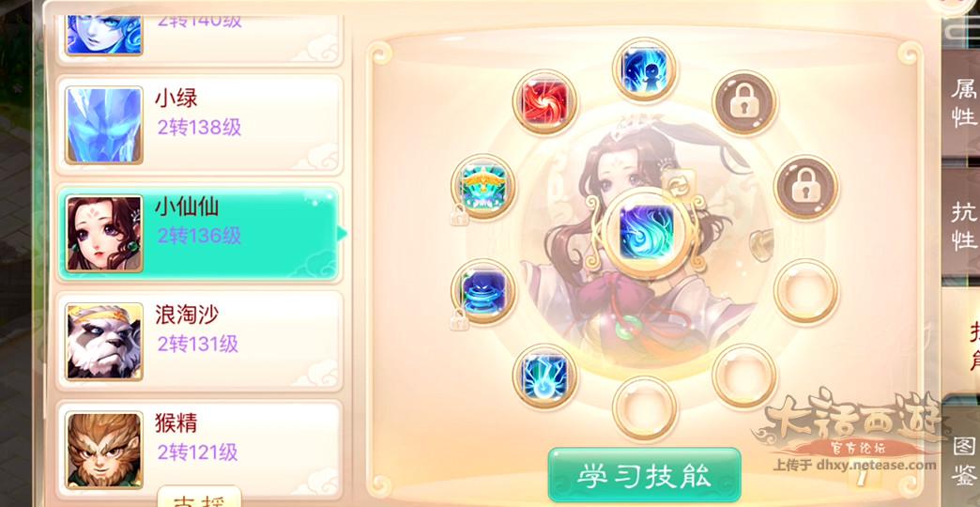980x507 pixels.
Task: Select the blue lightning orb skill icon
Action: point(544,376)
